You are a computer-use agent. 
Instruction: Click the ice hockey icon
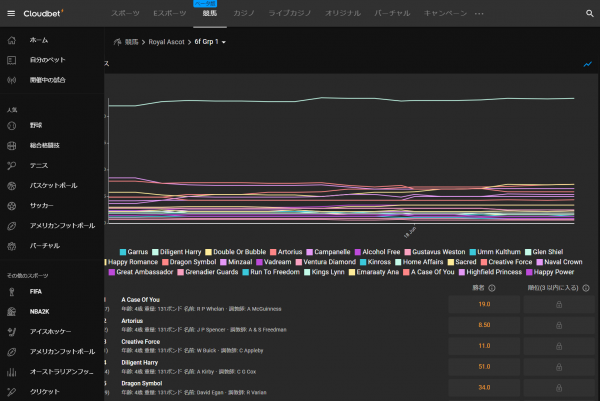(12, 332)
